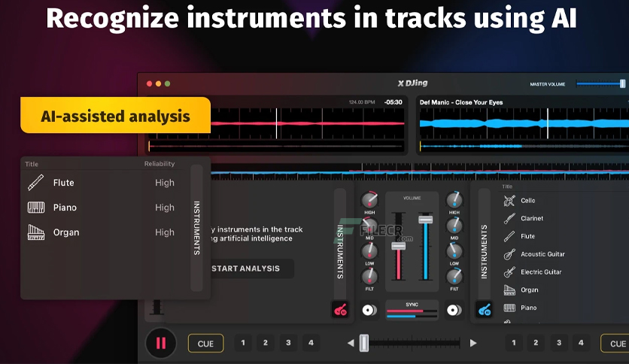Click the right channel blue volume fader

tap(426, 220)
